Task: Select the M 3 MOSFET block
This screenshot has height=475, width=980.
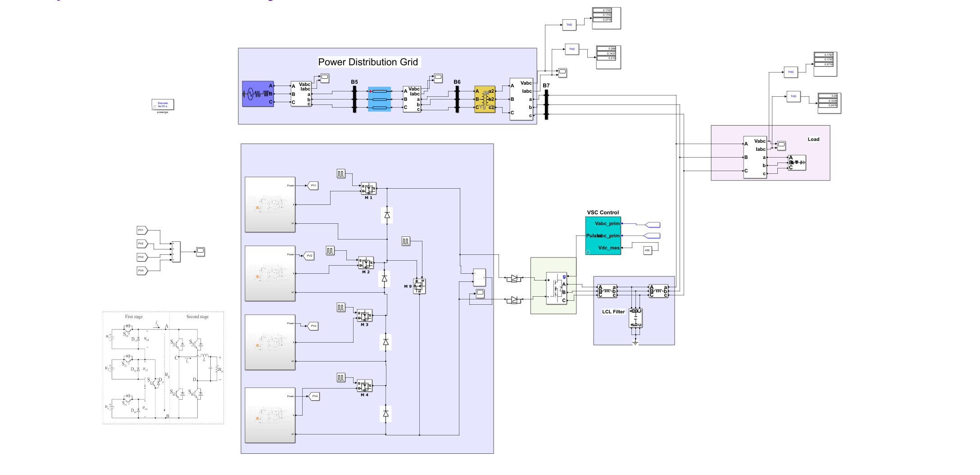Action: pyautogui.click(x=364, y=315)
